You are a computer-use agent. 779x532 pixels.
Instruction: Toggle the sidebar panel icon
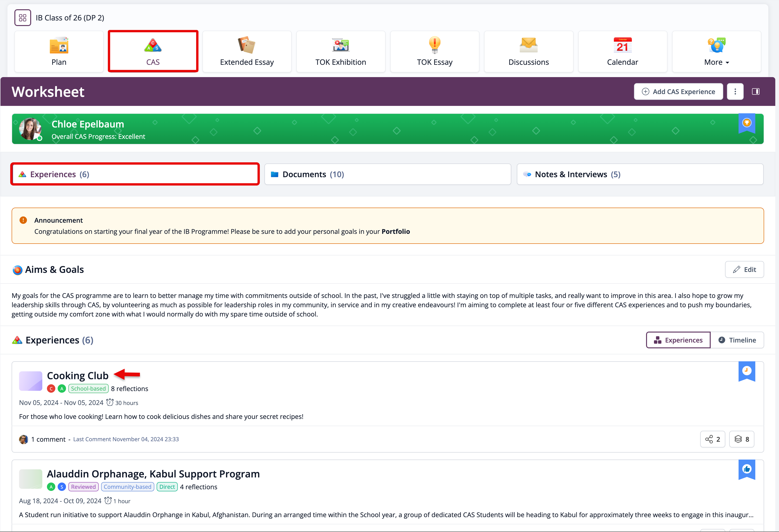coord(756,92)
